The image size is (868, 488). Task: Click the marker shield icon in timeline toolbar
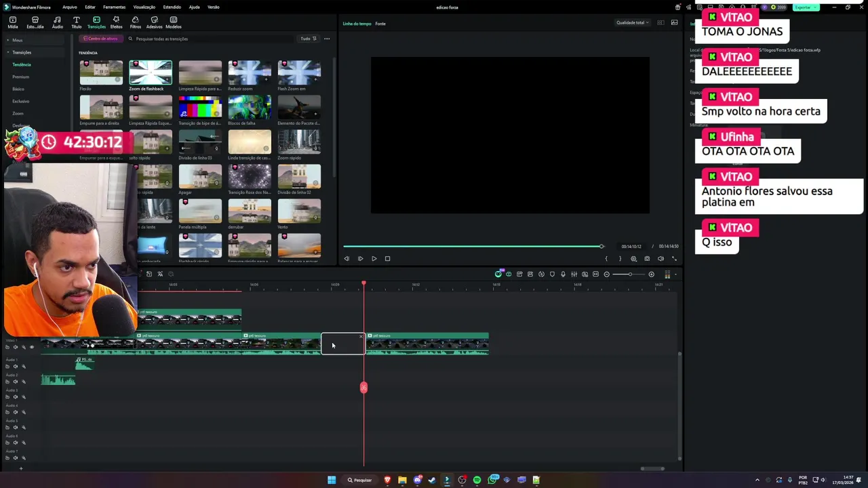click(x=552, y=274)
